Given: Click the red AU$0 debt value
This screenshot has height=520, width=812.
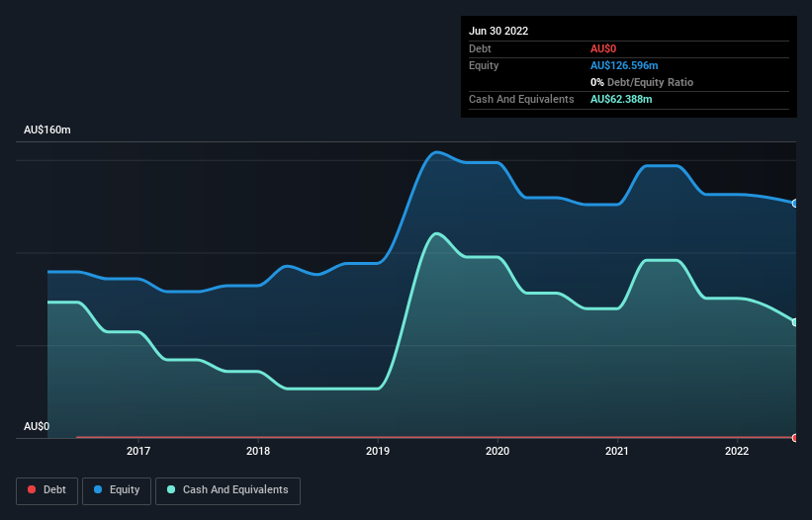Looking at the screenshot, I should coord(603,48).
